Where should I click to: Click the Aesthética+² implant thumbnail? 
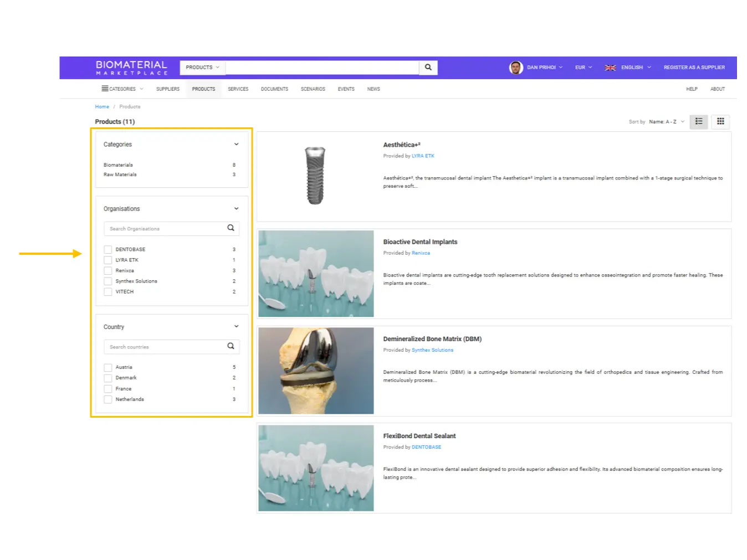tap(315, 176)
